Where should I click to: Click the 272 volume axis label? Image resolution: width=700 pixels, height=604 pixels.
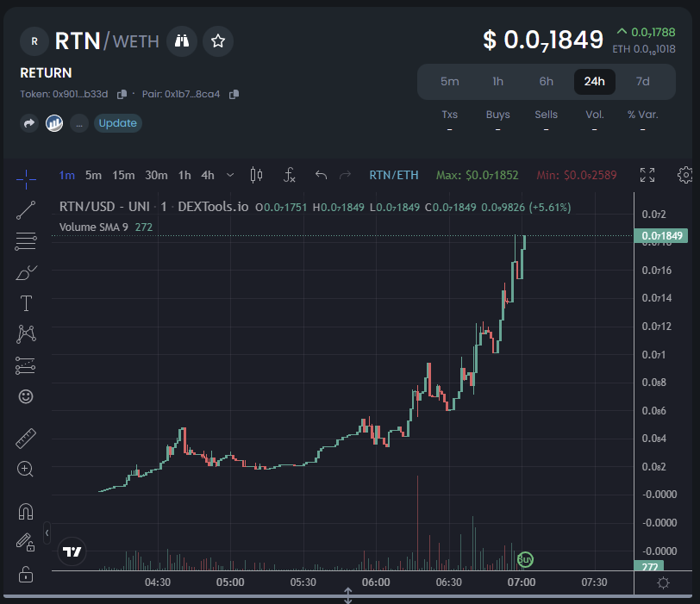(x=649, y=567)
